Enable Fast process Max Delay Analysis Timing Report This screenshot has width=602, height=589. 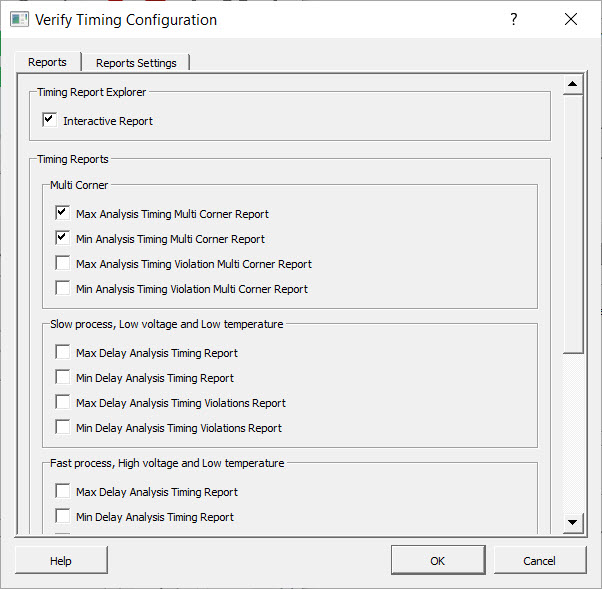(63, 491)
